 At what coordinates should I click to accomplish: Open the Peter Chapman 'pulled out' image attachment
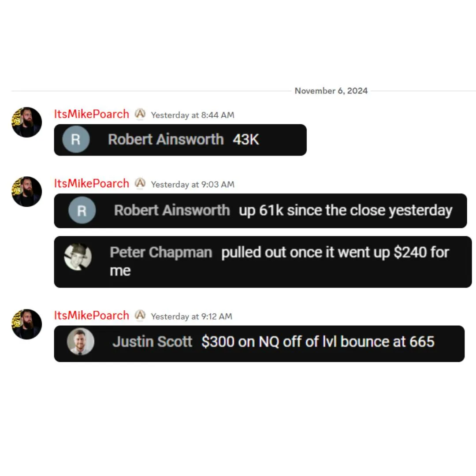tap(263, 262)
